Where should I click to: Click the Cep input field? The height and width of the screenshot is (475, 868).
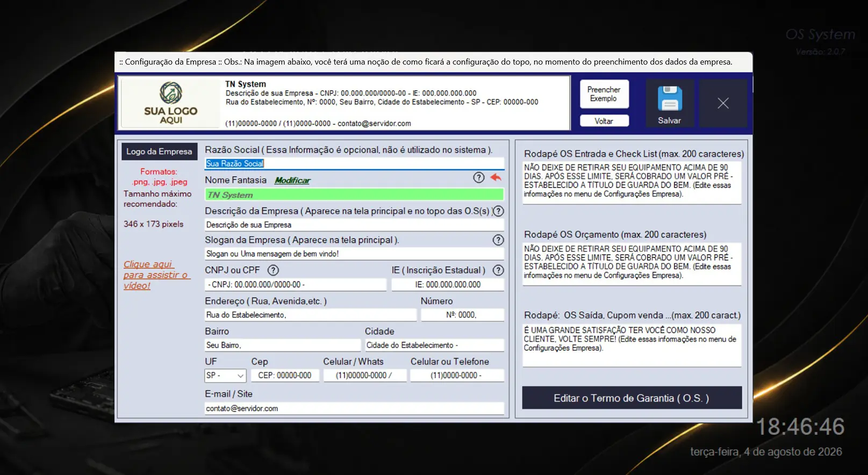click(x=285, y=376)
